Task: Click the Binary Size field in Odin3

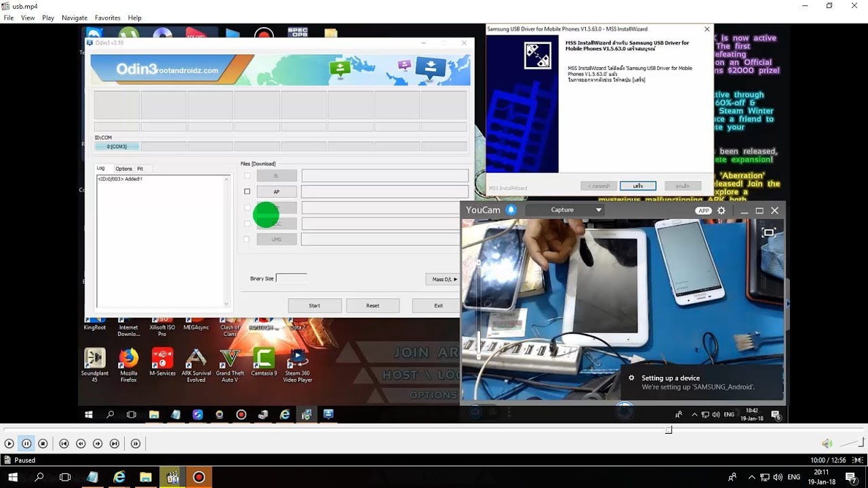Action: pos(291,278)
